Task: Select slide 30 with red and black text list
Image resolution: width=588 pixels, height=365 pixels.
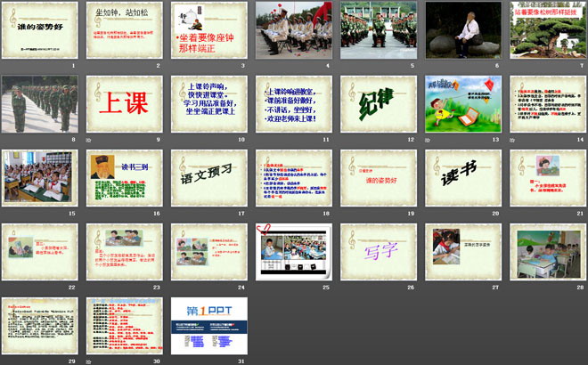Action: [x=125, y=326]
